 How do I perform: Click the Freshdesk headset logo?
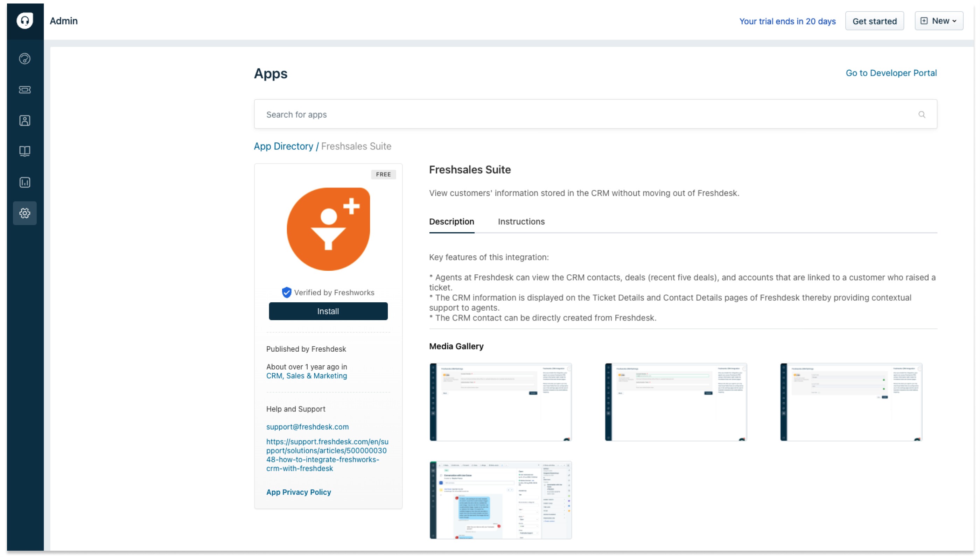click(25, 21)
